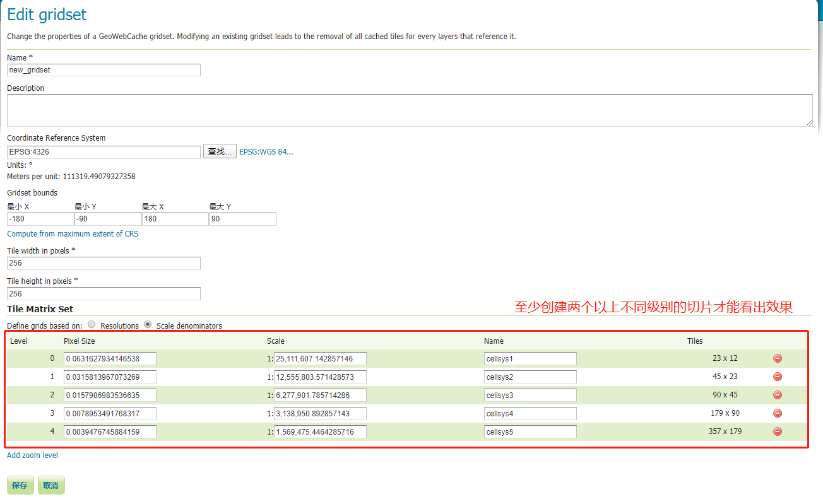Focus the EPSG:4326 coordinate system field
This screenshot has height=504, width=823.
tap(104, 152)
